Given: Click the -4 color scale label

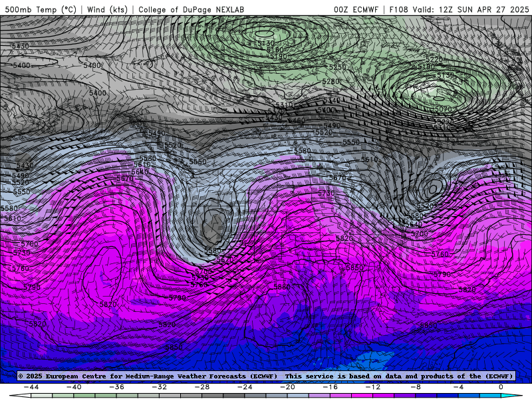Looking at the screenshot, I should [x=459, y=387].
